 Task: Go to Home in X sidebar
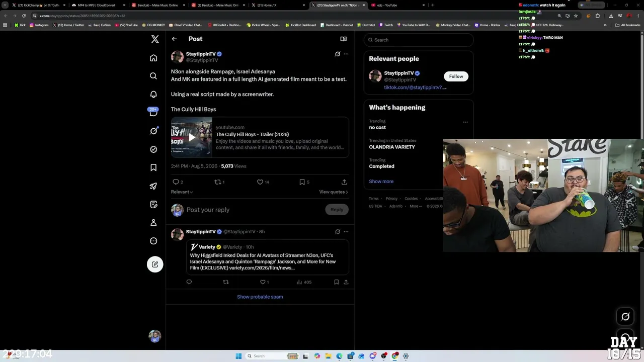(153, 58)
